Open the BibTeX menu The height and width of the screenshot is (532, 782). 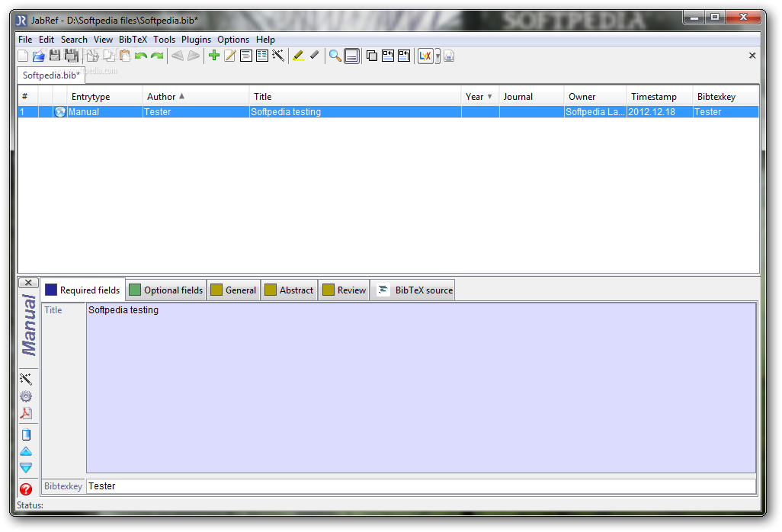click(133, 40)
